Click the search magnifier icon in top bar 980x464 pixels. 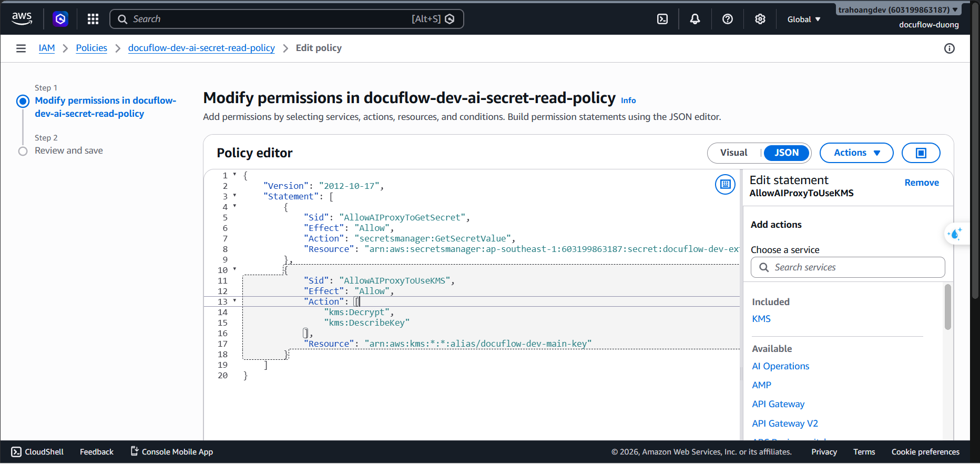(x=122, y=19)
